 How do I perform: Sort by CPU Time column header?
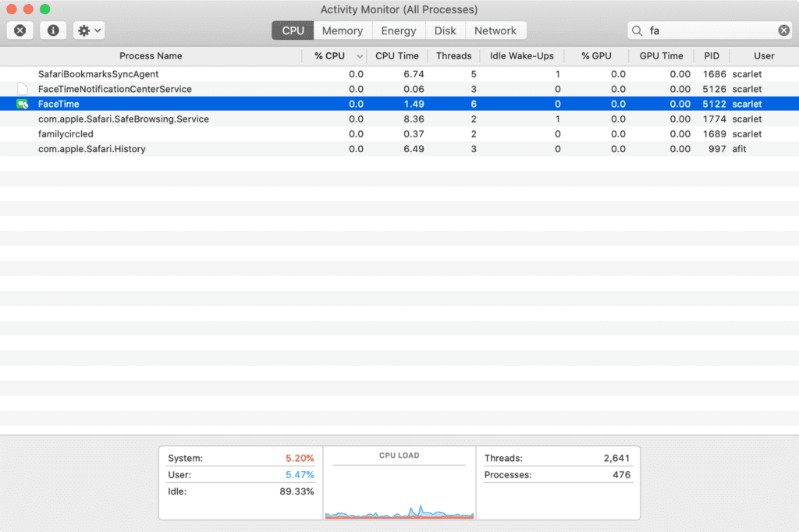397,56
